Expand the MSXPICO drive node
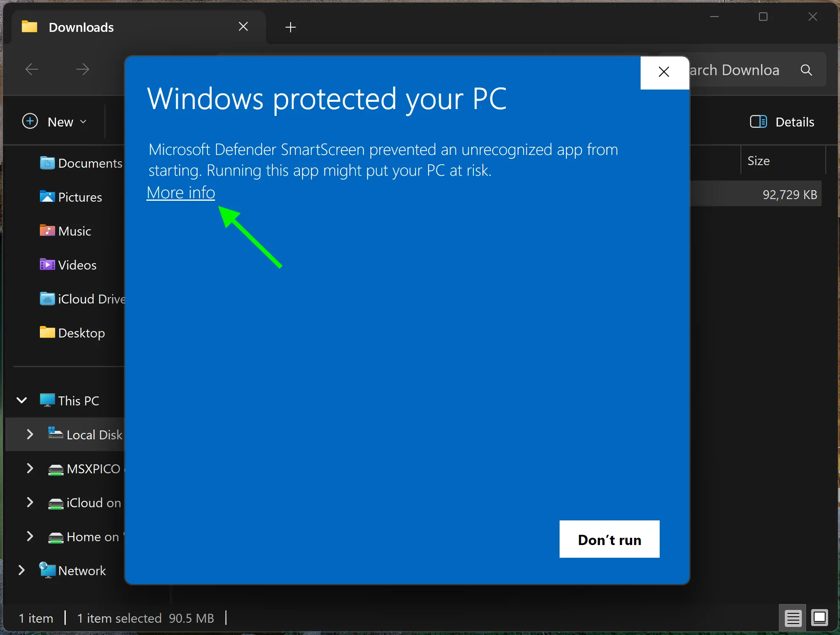This screenshot has width=840, height=635. point(30,468)
